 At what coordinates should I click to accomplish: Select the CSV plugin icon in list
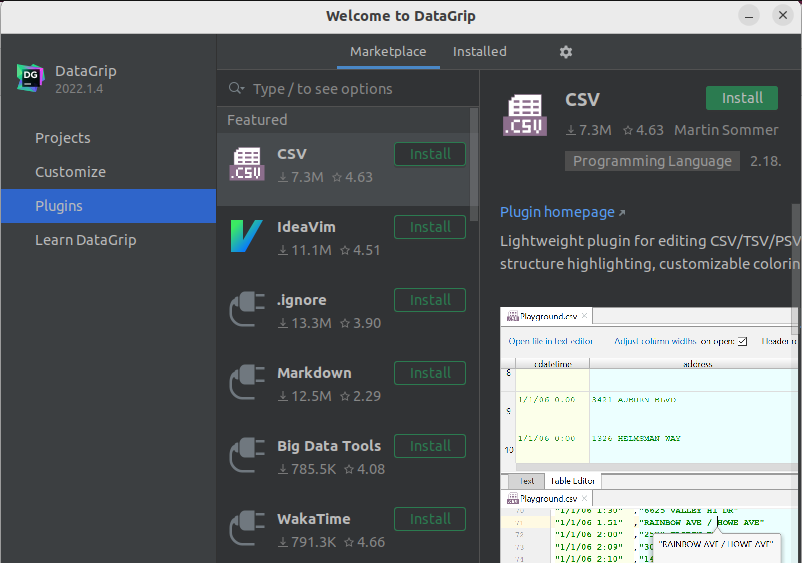(x=247, y=164)
